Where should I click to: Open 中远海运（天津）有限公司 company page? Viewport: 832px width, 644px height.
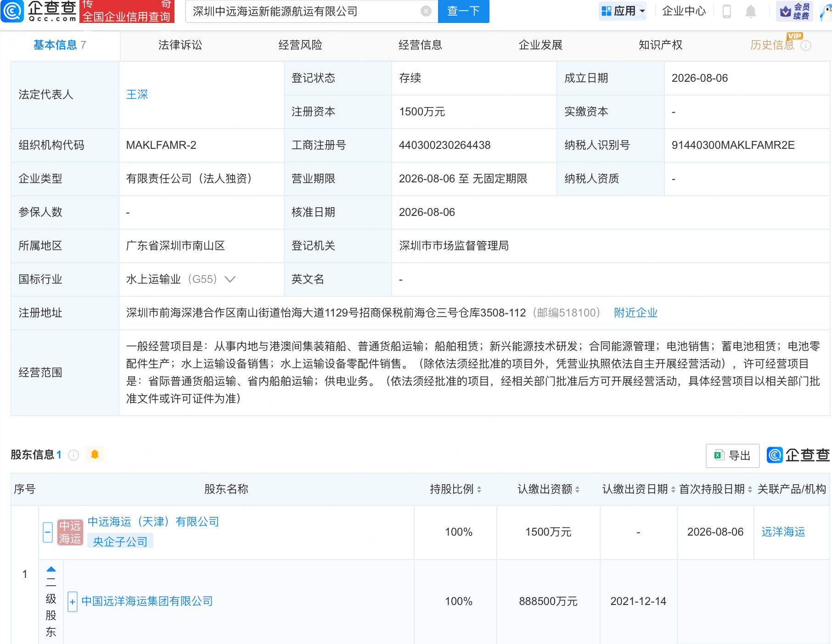[x=153, y=522]
